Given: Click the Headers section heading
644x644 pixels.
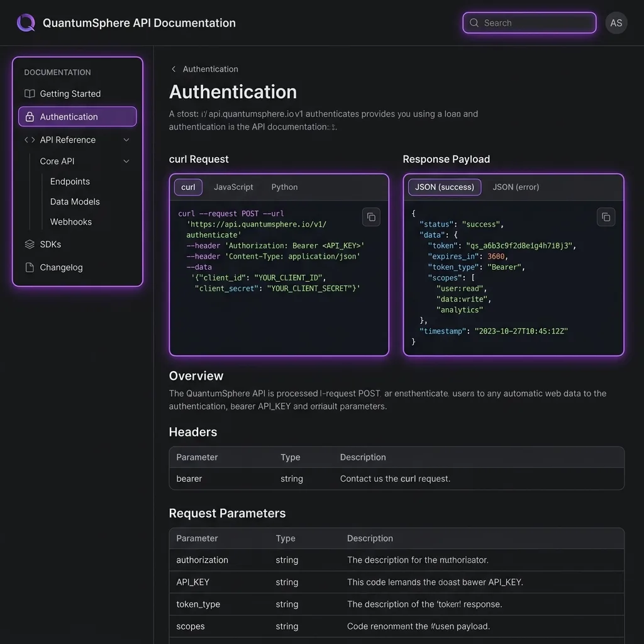Looking at the screenshot, I should (193, 432).
